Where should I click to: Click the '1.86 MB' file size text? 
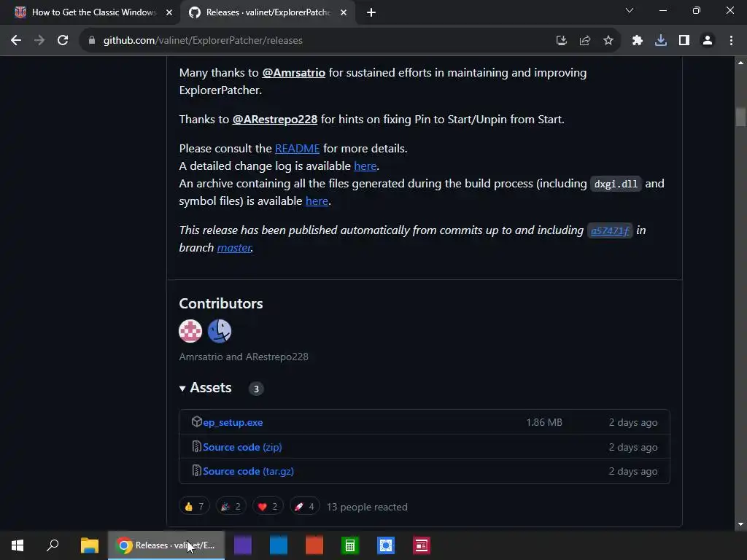[x=544, y=422]
